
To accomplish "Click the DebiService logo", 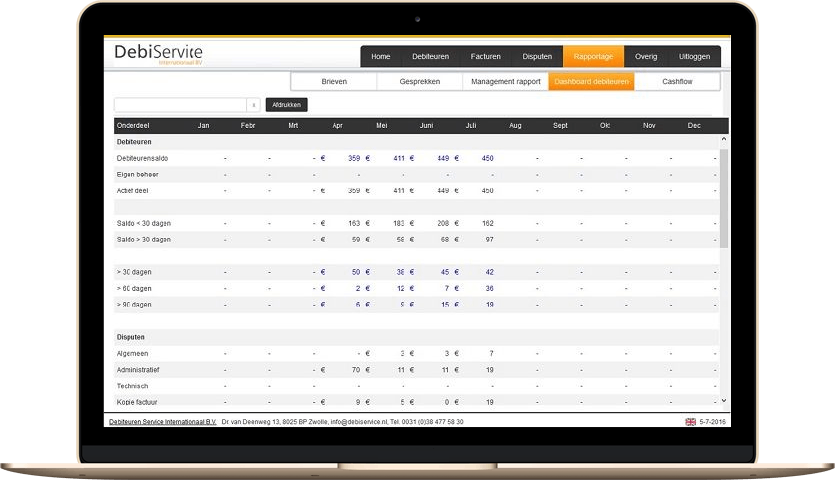I will (x=158, y=54).
